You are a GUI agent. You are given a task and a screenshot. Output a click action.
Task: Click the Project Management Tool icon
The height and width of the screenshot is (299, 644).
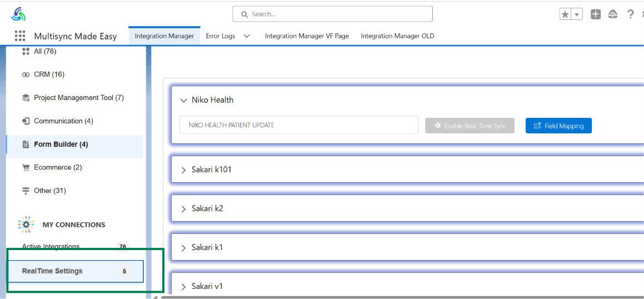26,98
